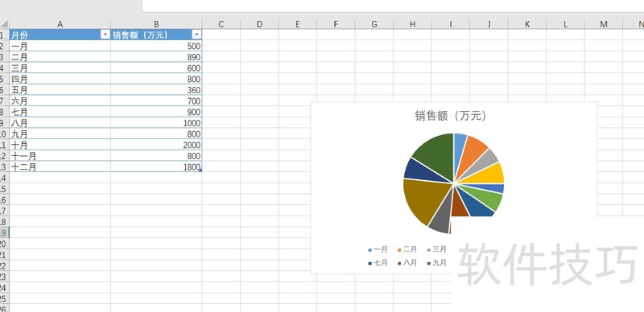
Task: Select the cell containing 五月
Action: click(x=60, y=90)
